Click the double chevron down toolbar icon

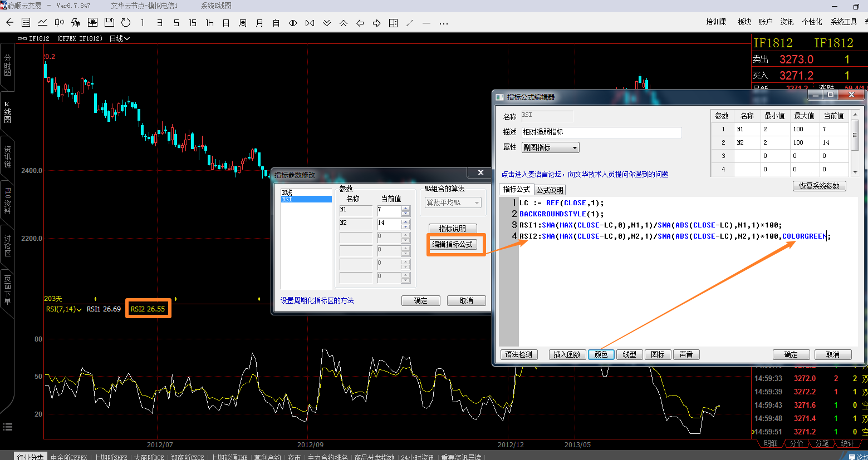pos(327,23)
